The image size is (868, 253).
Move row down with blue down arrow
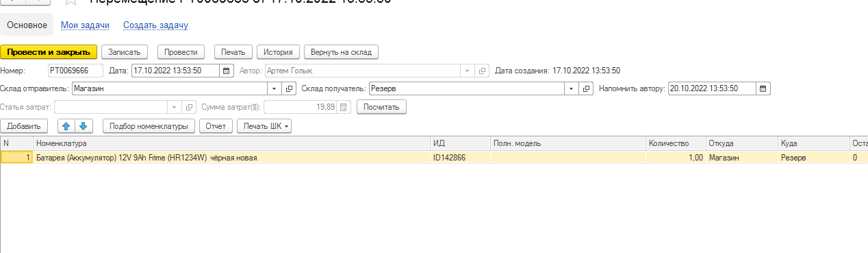click(84, 126)
